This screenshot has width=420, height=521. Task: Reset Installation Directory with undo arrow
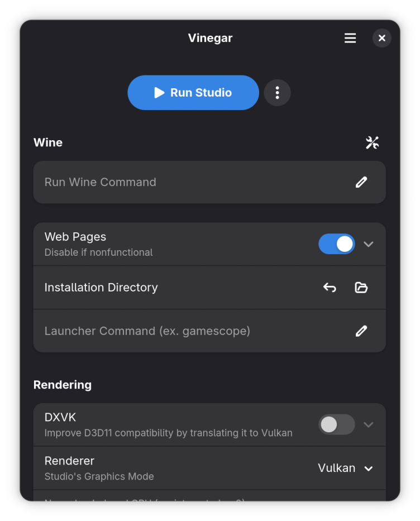tap(330, 288)
